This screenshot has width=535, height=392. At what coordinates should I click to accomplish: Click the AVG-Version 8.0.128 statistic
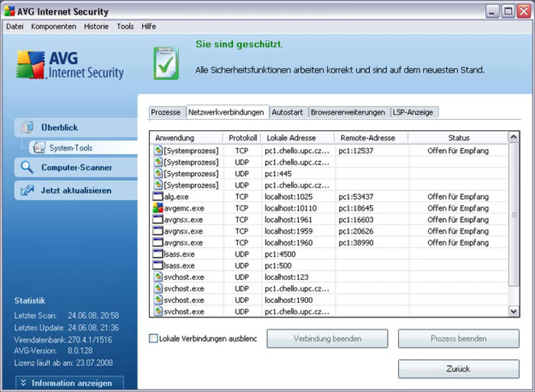[x=53, y=351]
